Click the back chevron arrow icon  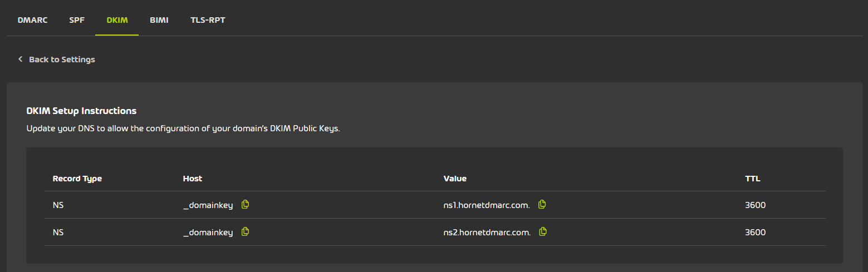tap(21, 59)
